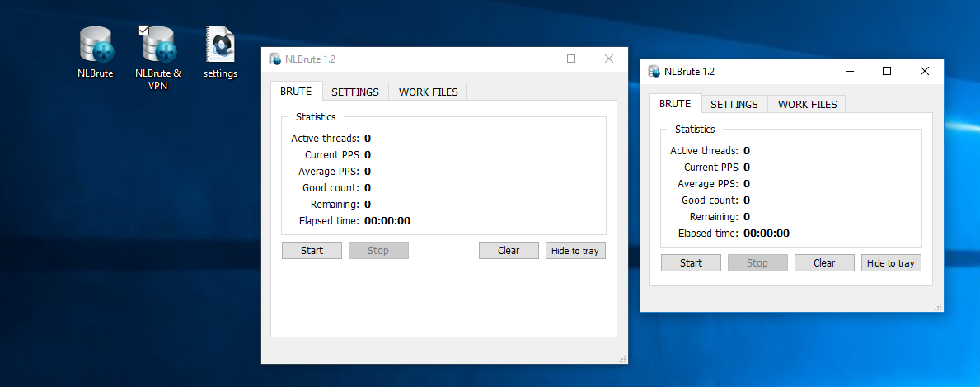
Task: Select the NLBrute & VPN desktop icon
Action: point(158,45)
